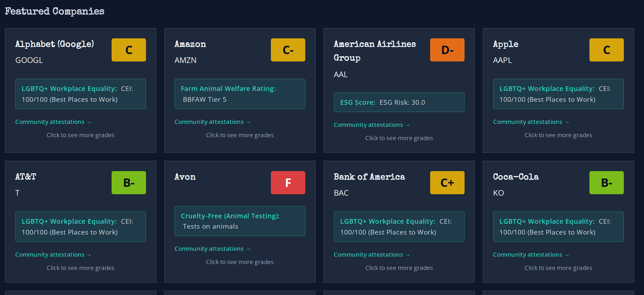Click Apple's LGBTQ+ Workplace Equality box

click(x=558, y=94)
